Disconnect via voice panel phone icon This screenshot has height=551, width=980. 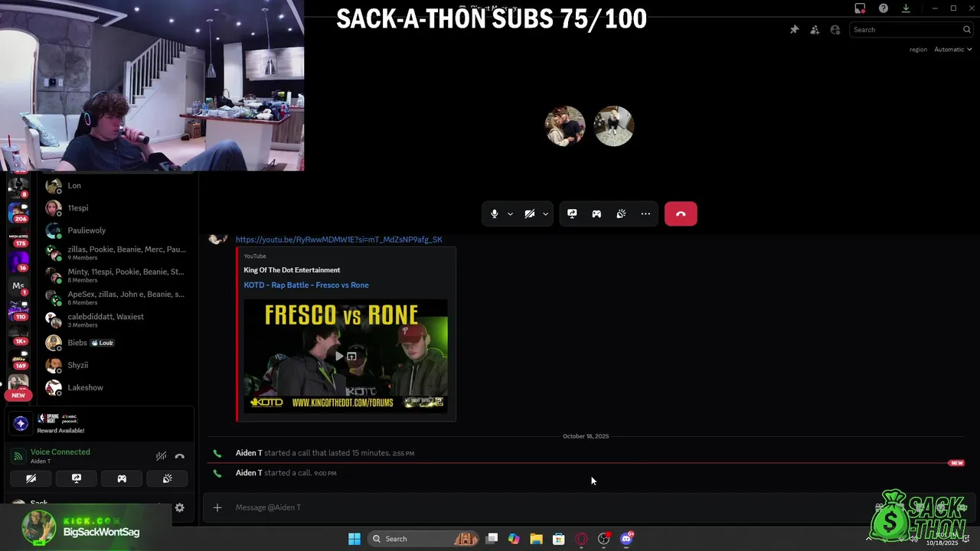coord(180,456)
